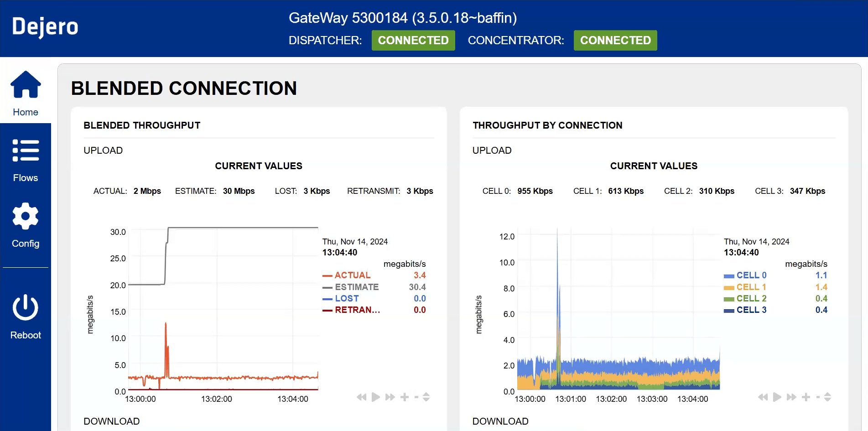This screenshot has height=431, width=868.
Task: Click the gray estimate line in the blended chart
Action: pos(242,228)
